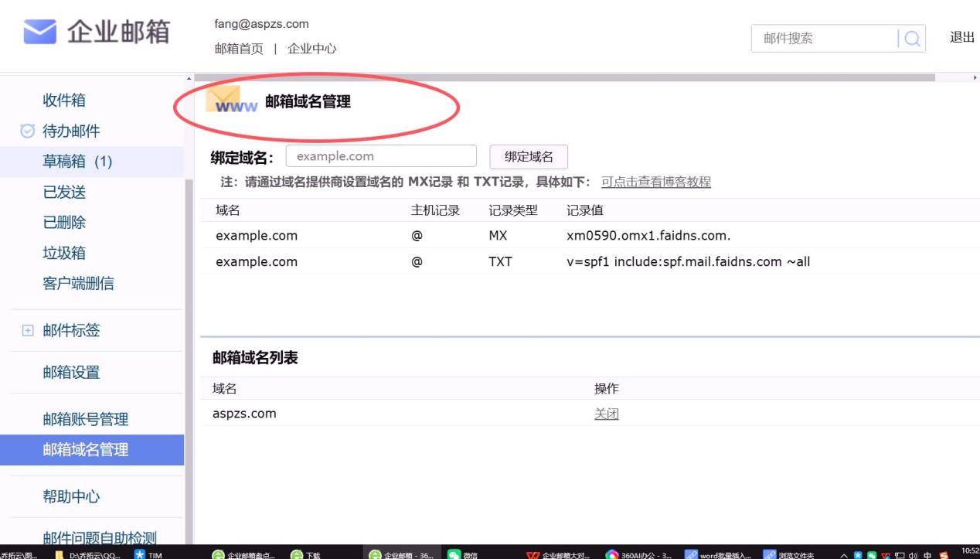Image resolution: width=980 pixels, height=559 pixels.
Task: Open 草稿箱 (1) folder
Action: point(77,162)
